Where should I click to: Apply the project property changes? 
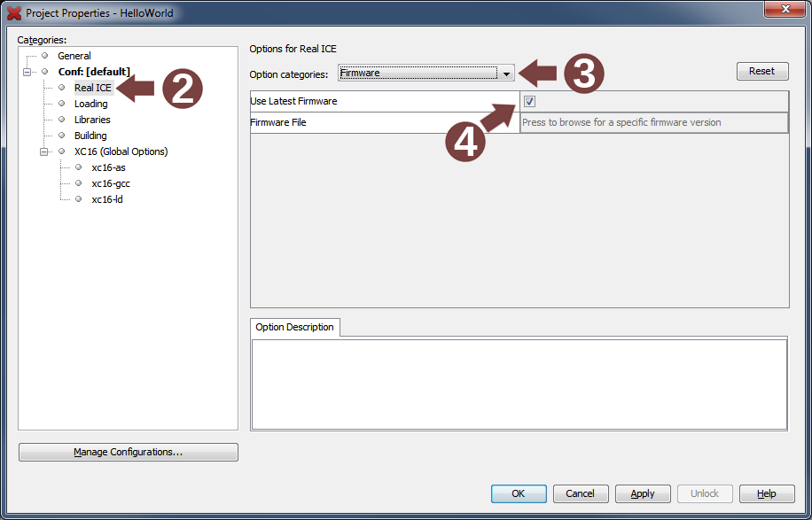click(x=642, y=493)
